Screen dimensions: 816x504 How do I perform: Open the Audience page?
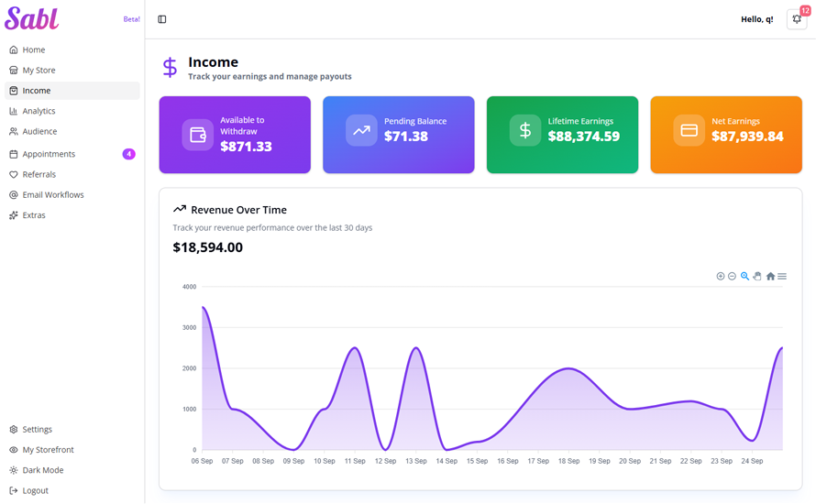(39, 131)
